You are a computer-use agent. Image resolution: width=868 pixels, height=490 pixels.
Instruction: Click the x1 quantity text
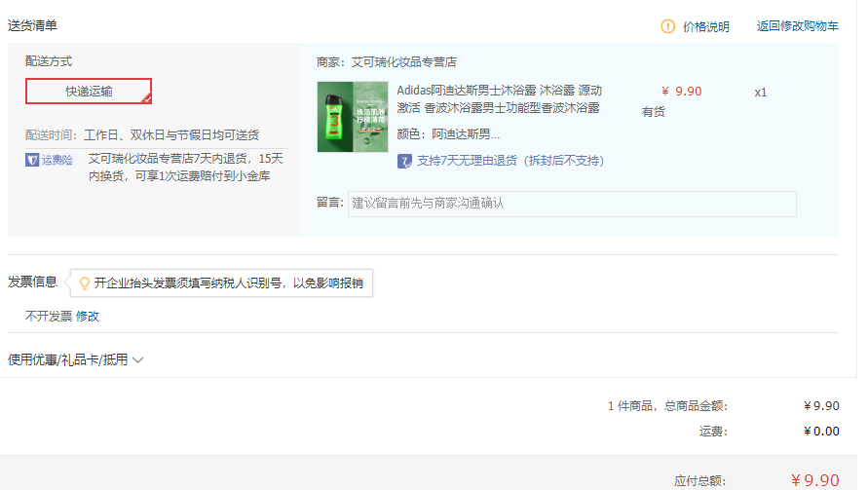(761, 93)
